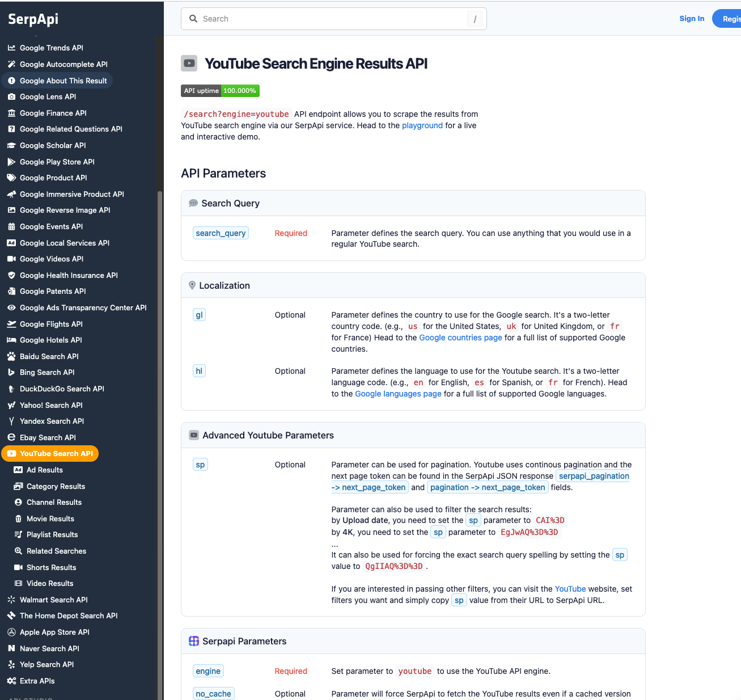Screen dimensions: 741x700
Task: Click the Google Scholar API graduation cap icon
Action: 11,146
